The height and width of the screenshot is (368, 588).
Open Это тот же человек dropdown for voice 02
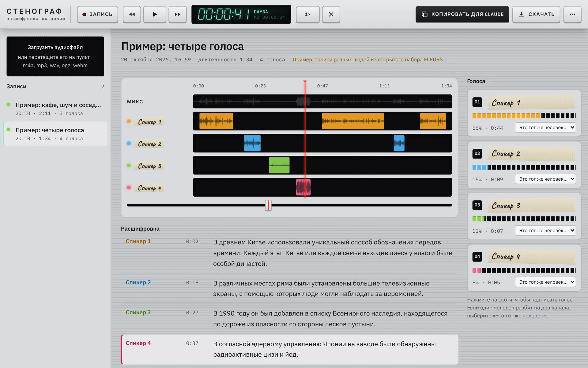pos(545,179)
